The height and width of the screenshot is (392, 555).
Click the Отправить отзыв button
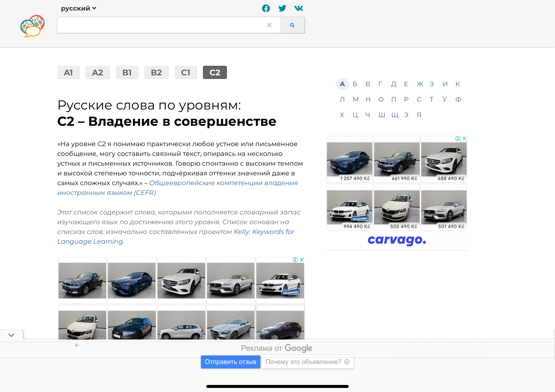(231, 362)
